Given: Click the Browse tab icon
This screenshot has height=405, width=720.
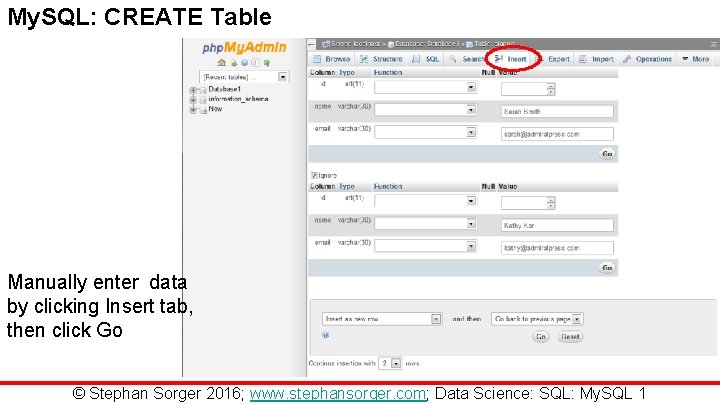Looking at the screenshot, I should coord(317,59).
